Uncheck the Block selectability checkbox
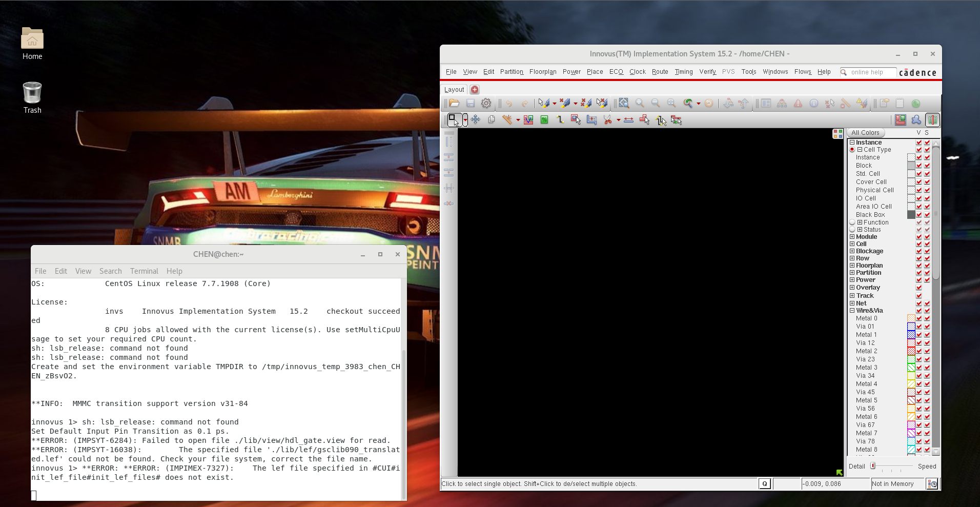Image resolution: width=980 pixels, height=507 pixels. tap(926, 166)
